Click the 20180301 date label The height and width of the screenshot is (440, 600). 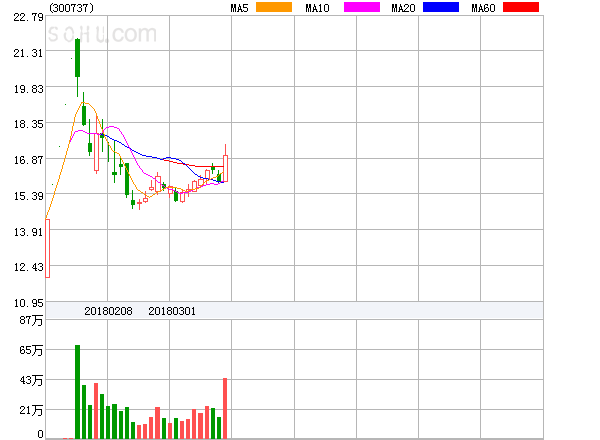pyautogui.click(x=172, y=311)
